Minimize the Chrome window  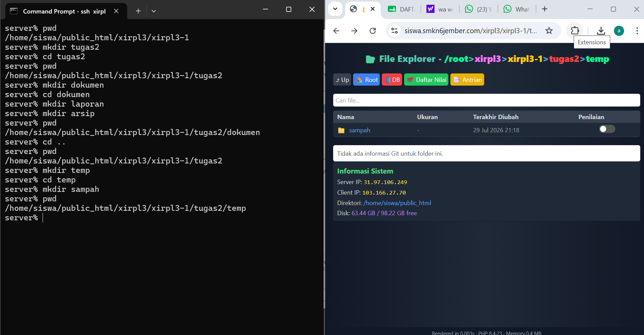pos(590,9)
